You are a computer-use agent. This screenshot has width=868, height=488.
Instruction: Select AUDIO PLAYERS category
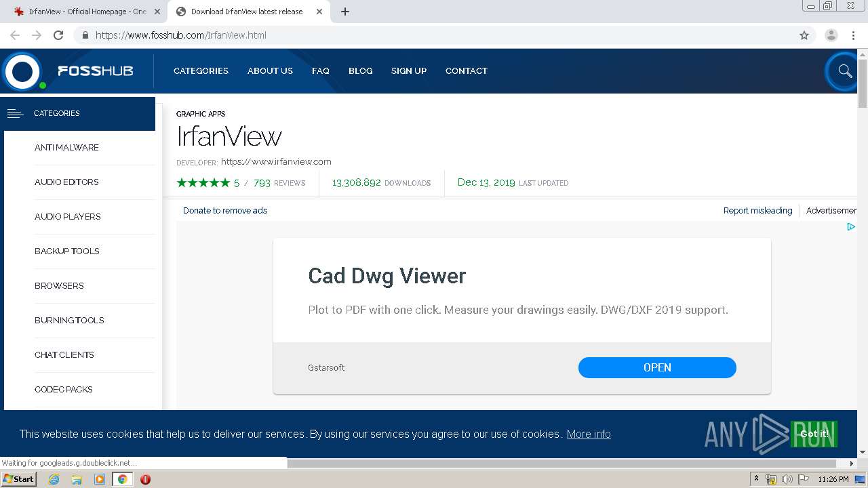(67, 216)
